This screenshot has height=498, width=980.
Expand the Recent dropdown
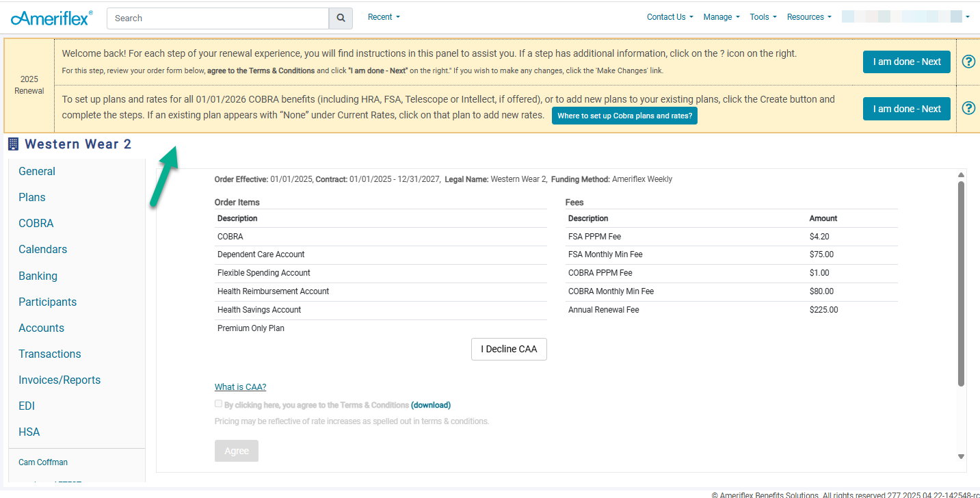[384, 17]
